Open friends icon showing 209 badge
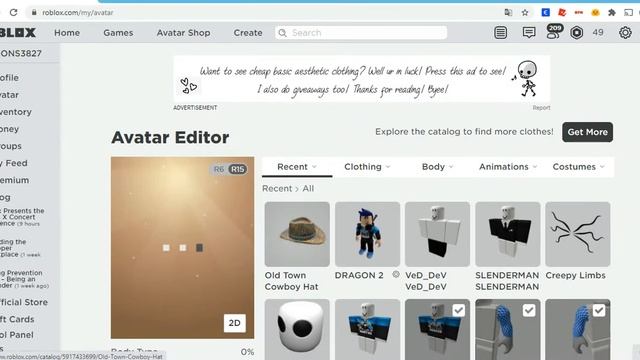Screen dimensions: 640x360 pos(554,32)
